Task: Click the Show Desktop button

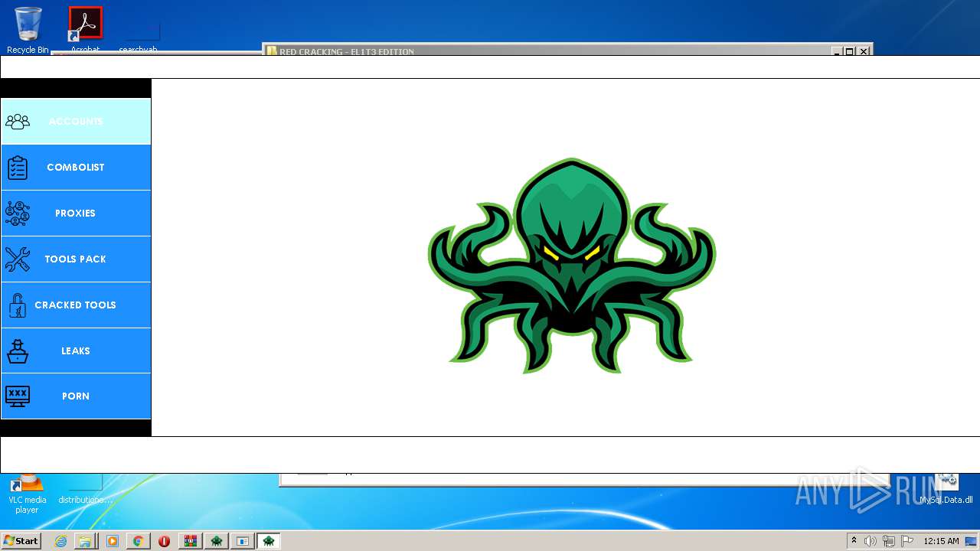Action: tap(971, 541)
